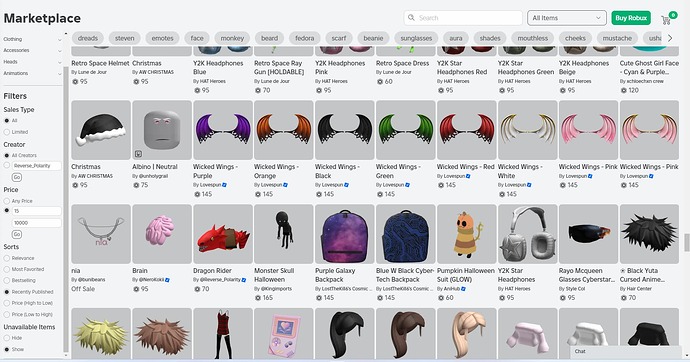
Task: Open the Chat bar
Action: (x=625, y=351)
